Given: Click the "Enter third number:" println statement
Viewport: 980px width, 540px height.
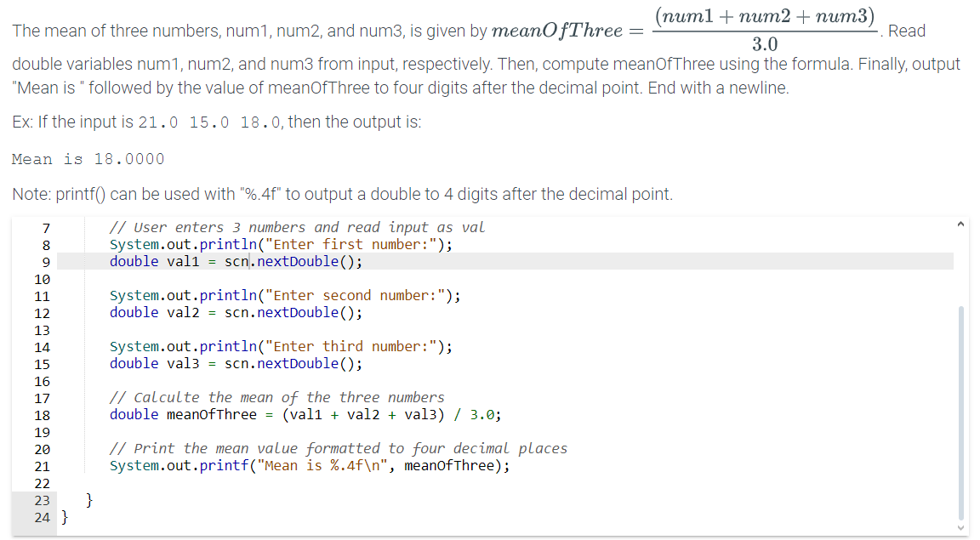Looking at the screenshot, I should 281,346.
